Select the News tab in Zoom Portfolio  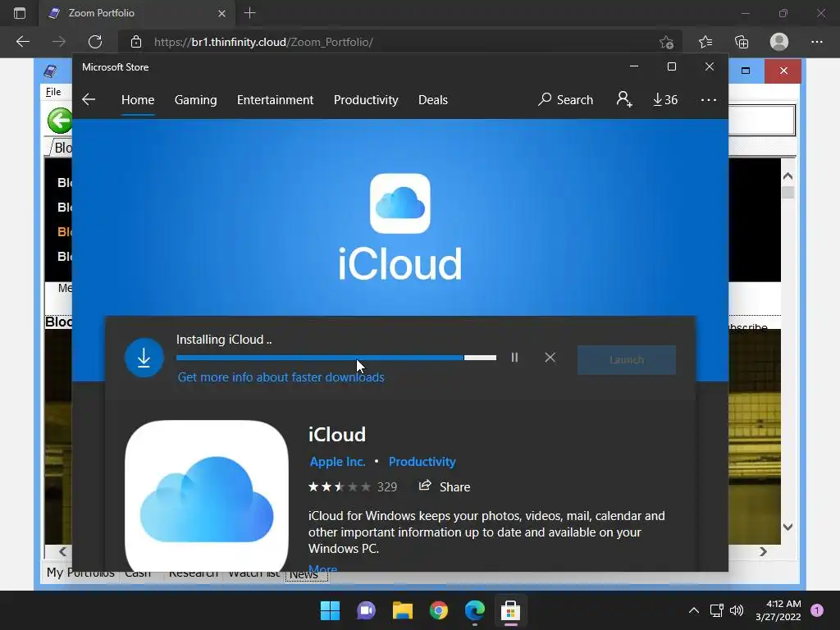306,575
